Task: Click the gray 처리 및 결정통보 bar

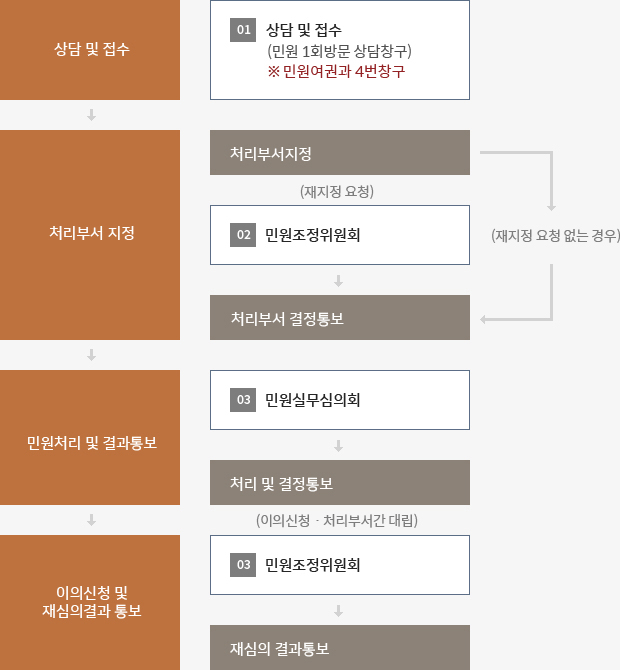Action: (x=340, y=482)
